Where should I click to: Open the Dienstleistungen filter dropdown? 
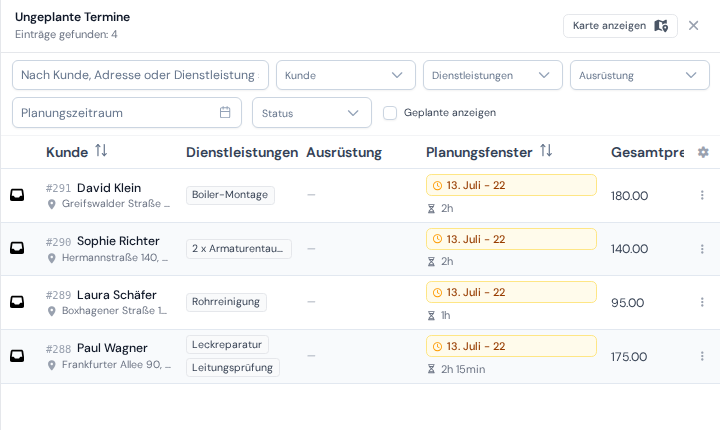pos(493,75)
